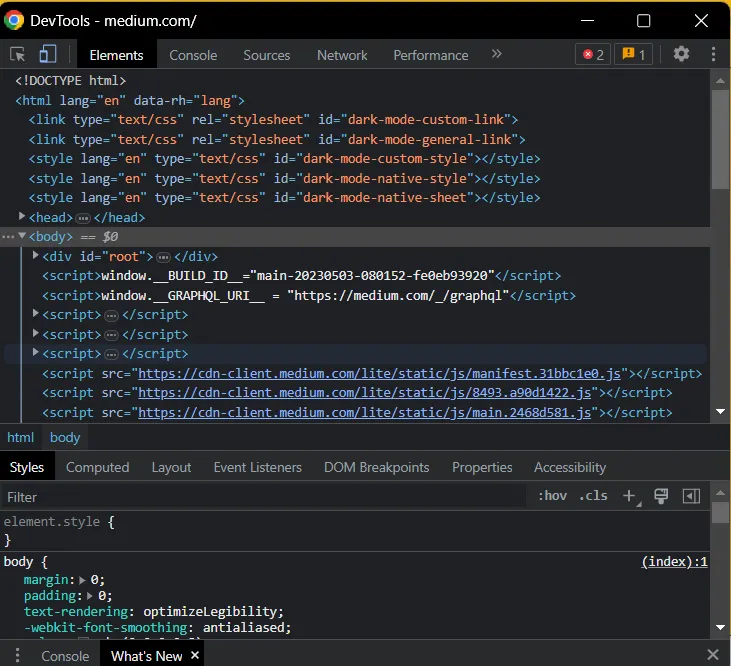Open the customize DevTools three-dot menu
This screenshot has height=666, width=731.
point(713,54)
